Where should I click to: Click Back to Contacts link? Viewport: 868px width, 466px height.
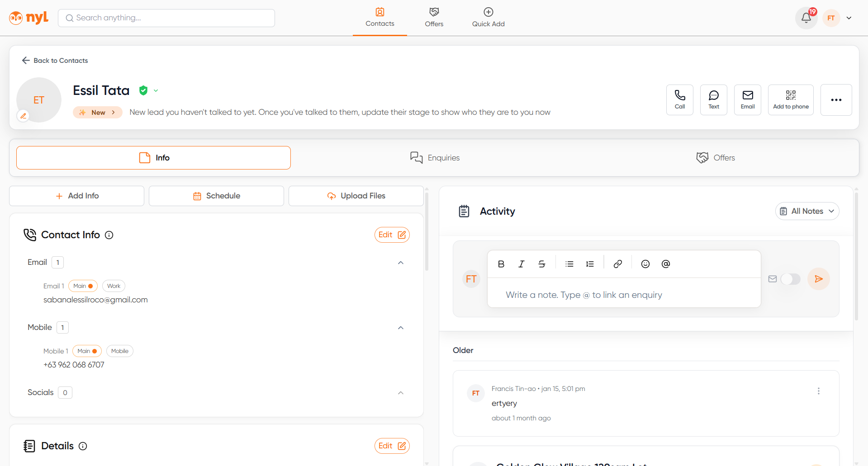coord(55,61)
